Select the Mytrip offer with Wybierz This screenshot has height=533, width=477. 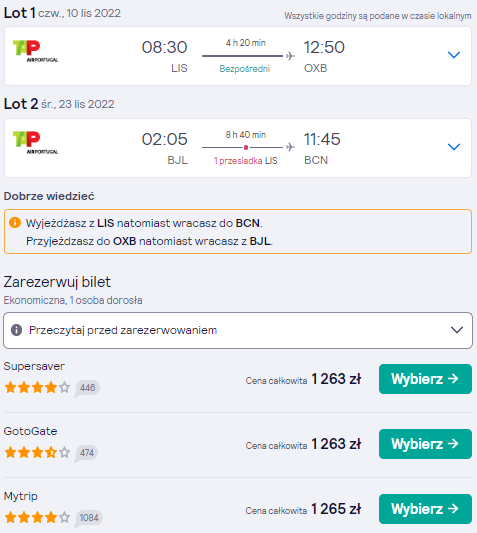(425, 509)
